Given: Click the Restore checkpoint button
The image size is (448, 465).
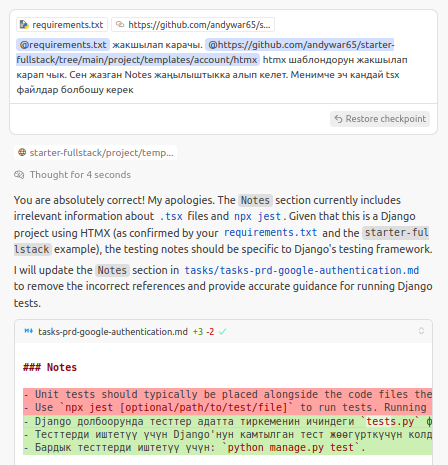Looking at the screenshot, I should (380, 119).
